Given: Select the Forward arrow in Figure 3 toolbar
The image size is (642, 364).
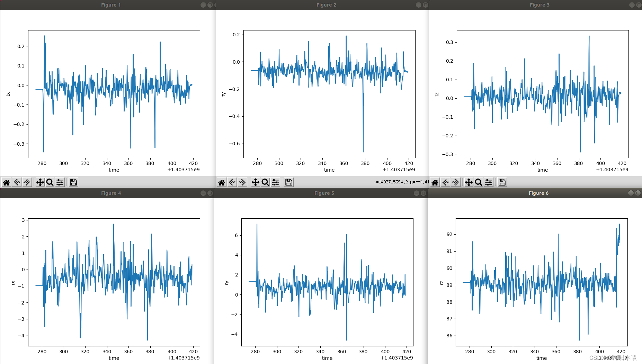Looking at the screenshot, I should click(455, 182).
